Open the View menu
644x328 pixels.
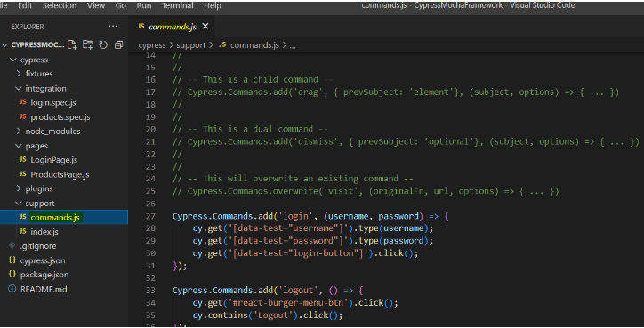[x=96, y=5]
